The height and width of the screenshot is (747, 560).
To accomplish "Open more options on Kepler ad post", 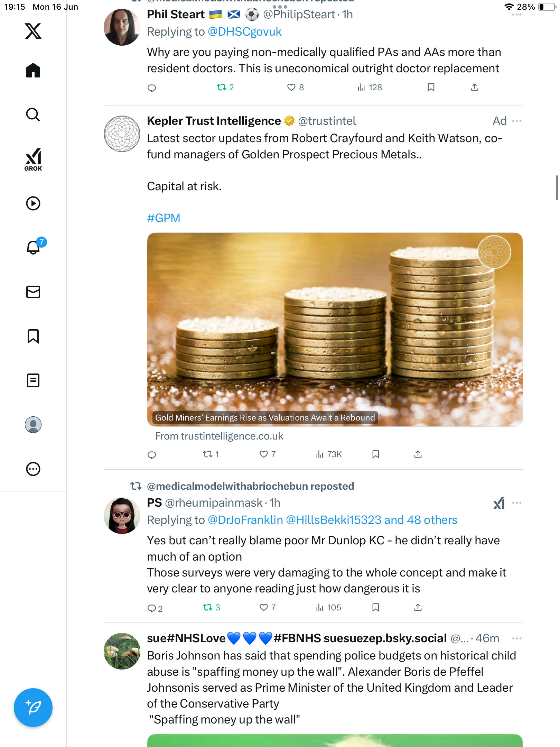I will (517, 121).
